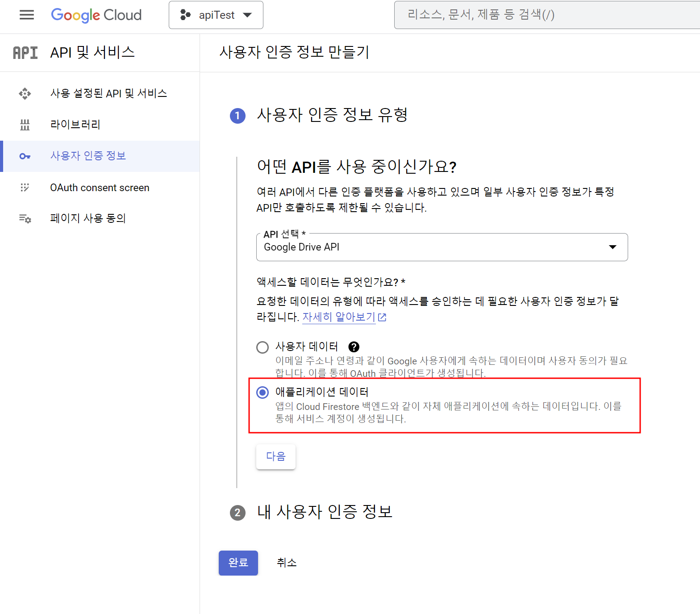Open the API 선택 Google Drive API dropdown

442,247
